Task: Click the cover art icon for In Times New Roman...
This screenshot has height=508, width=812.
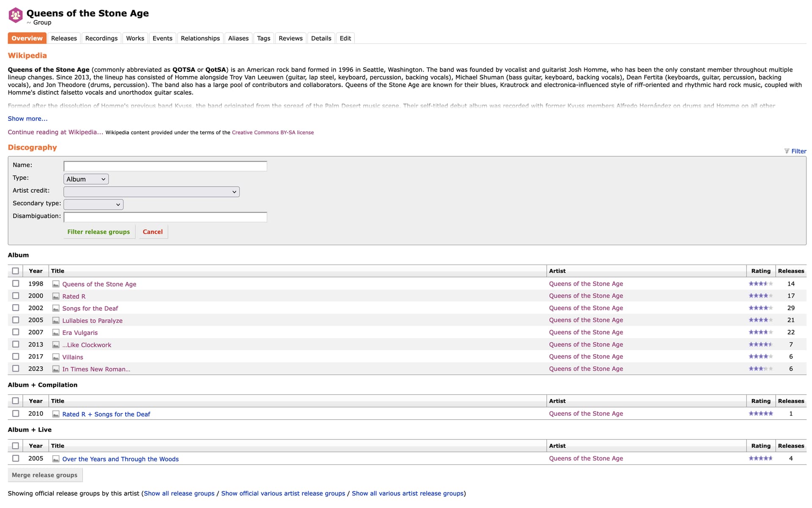Action: click(x=56, y=369)
